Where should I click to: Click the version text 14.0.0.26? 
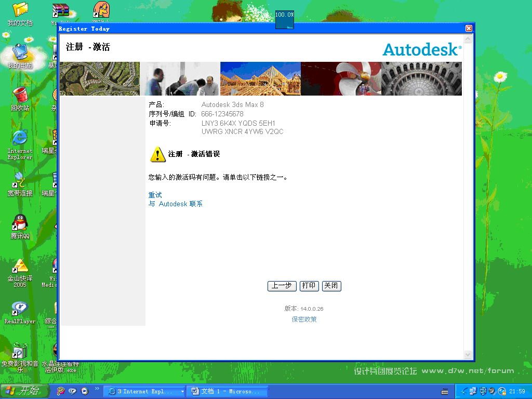point(312,309)
